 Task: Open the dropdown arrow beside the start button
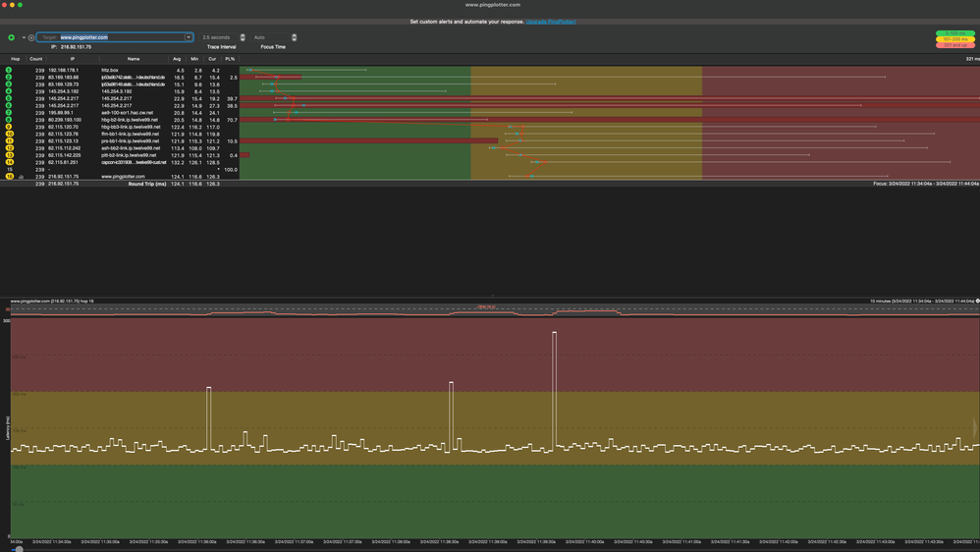(24, 37)
